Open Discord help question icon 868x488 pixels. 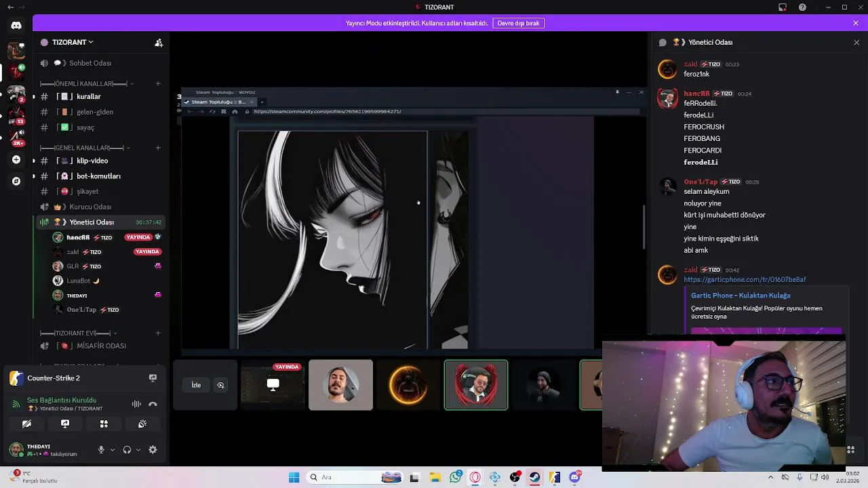(803, 7)
